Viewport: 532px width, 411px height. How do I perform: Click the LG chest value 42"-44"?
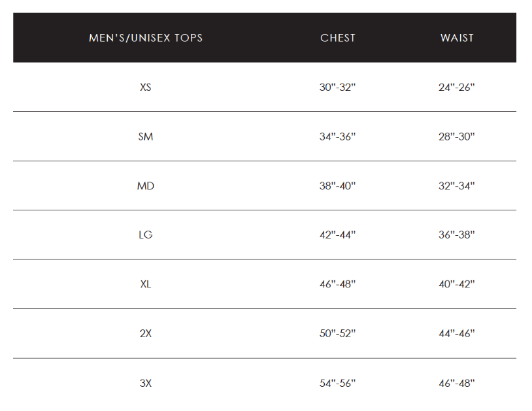click(x=337, y=235)
